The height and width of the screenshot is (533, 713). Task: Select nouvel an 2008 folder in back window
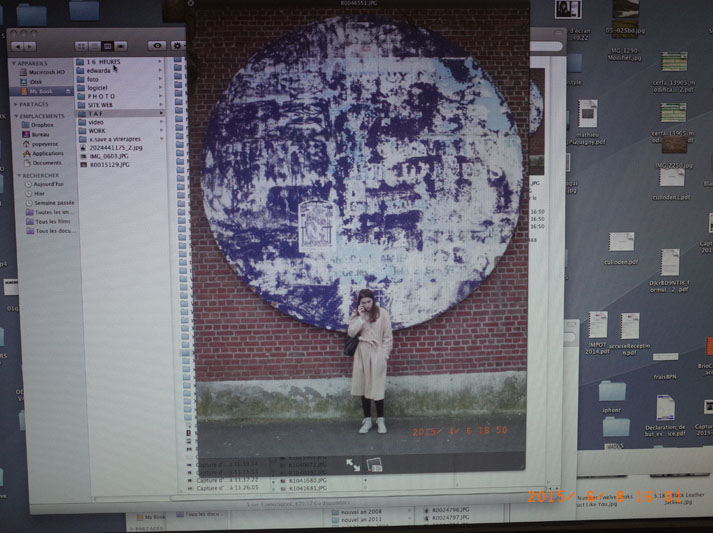357,512
